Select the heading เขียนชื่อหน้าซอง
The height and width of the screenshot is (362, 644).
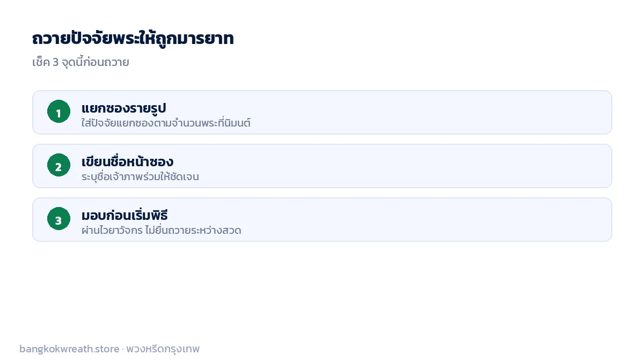click(127, 161)
